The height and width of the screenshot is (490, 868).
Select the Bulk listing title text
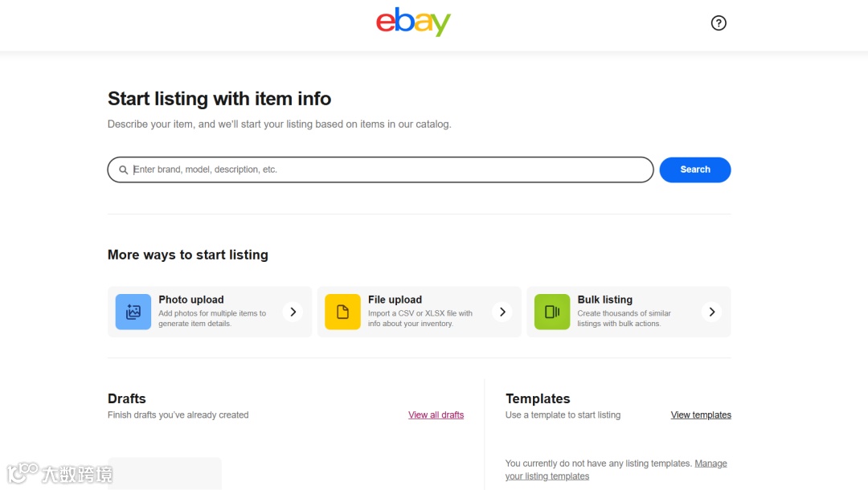(604, 300)
